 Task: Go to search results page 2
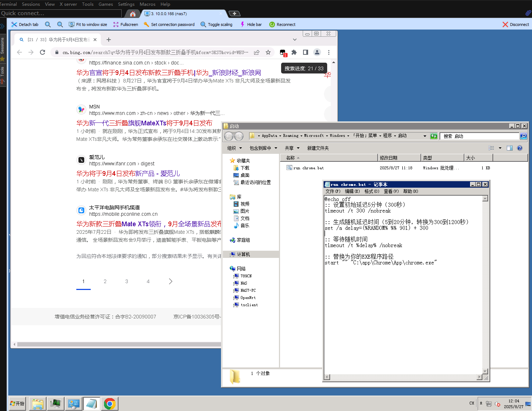105,281
